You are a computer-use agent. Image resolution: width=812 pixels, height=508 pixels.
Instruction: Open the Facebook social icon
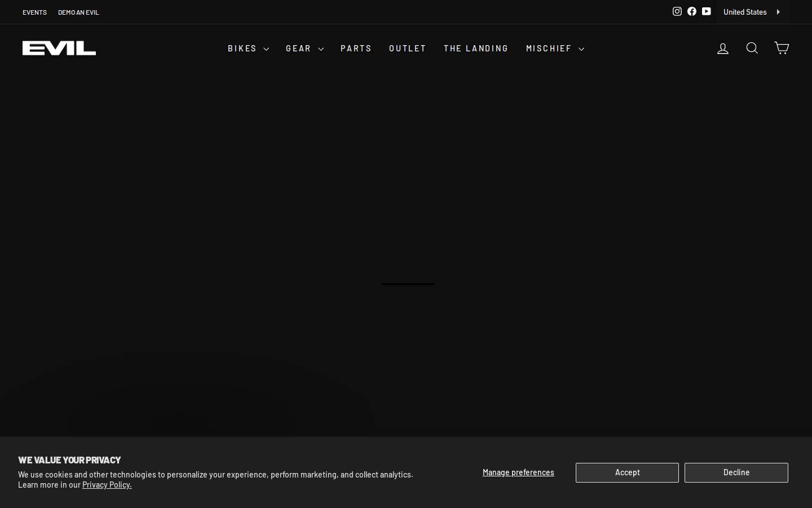tap(692, 11)
